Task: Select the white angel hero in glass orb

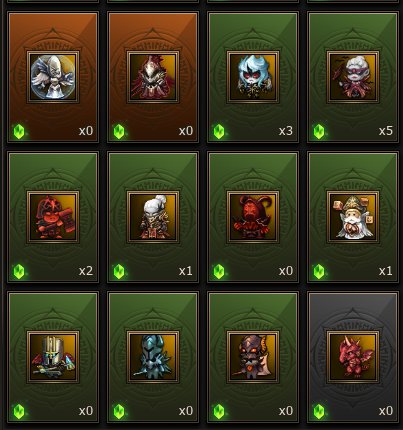Action: (53, 77)
